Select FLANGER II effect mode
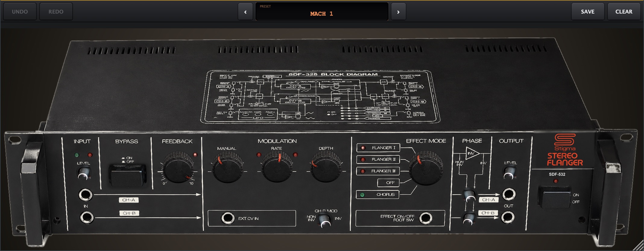Screen dimensions: 644x251 (x=378, y=159)
